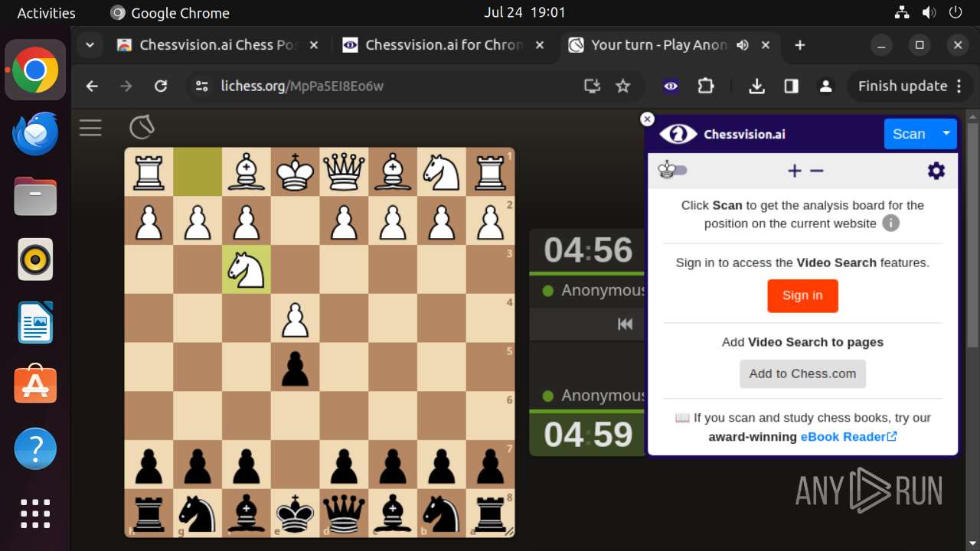The image size is (980, 551).
Task: Select the Your turn - Play Anon tab
Action: pos(658,45)
